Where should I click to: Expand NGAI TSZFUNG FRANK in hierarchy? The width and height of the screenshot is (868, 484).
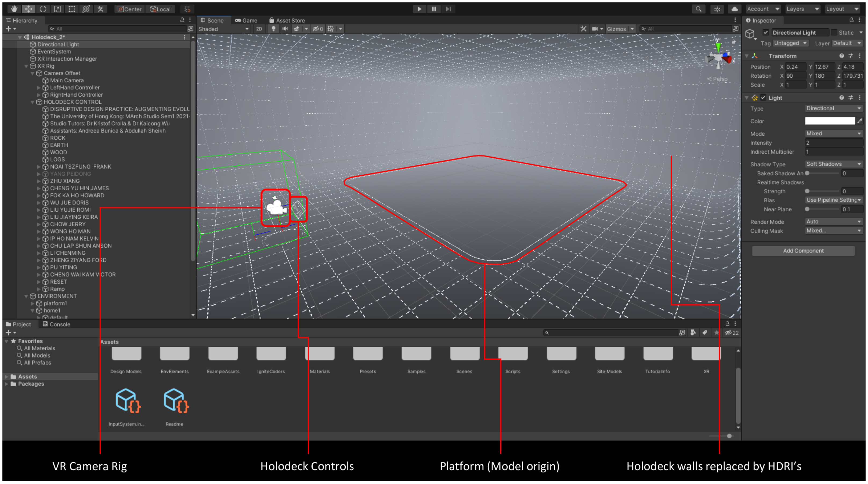point(39,167)
